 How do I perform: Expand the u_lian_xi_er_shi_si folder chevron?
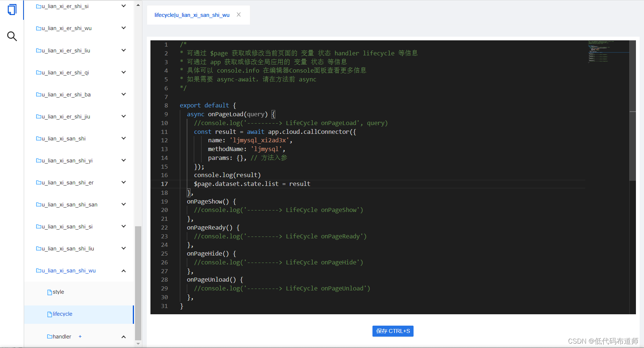pyautogui.click(x=124, y=6)
